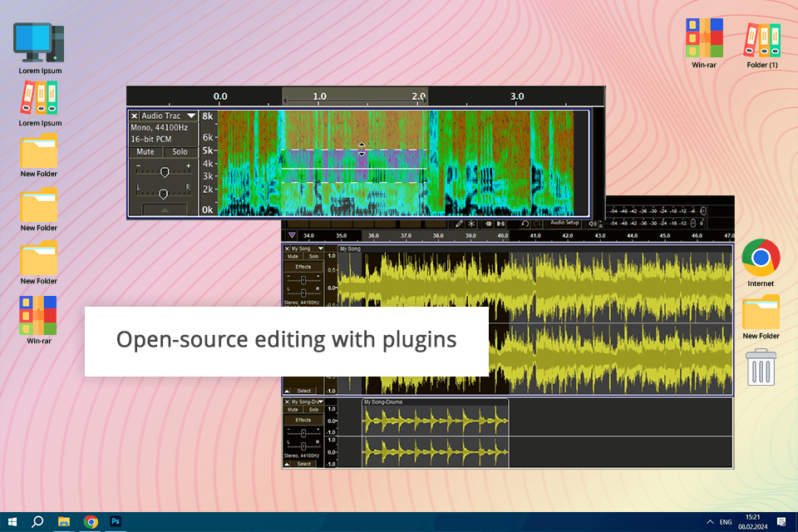Screen dimensions: 798x532
Task: Open the Audio Track name dropdown menu
Action: [x=191, y=116]
